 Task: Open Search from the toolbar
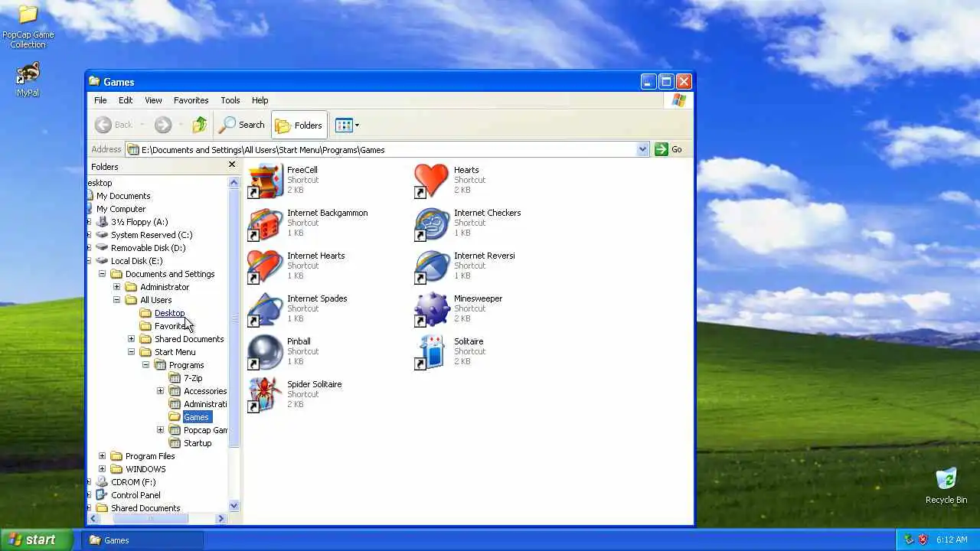(242, 125)
